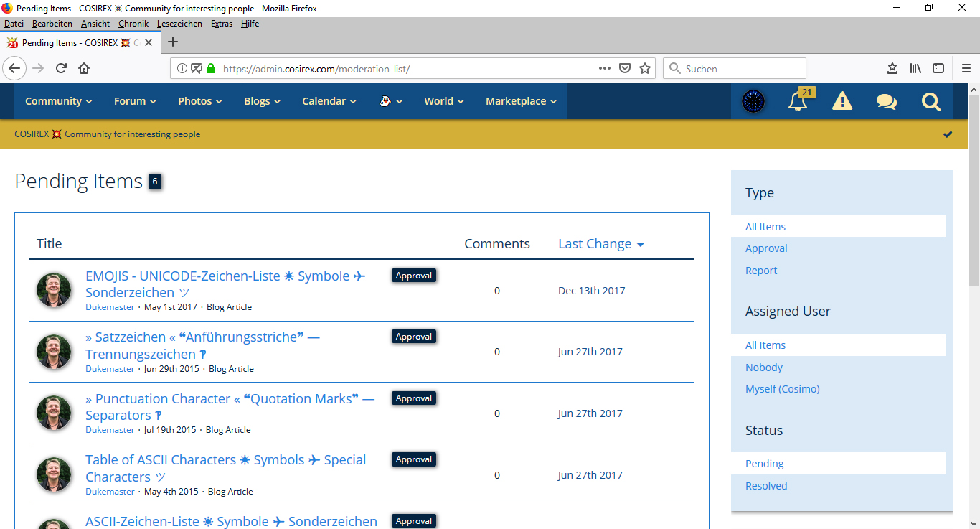980x529 pixels.
Task: Open the first Dukemaster avatar thumbnail
Action: pos(54,291)
